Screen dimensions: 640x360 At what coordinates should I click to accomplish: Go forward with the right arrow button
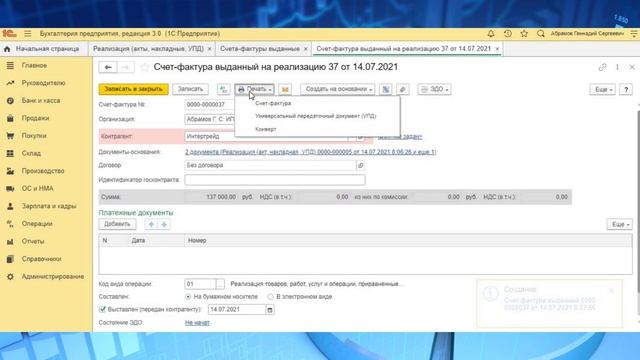(x=126, y=67)
